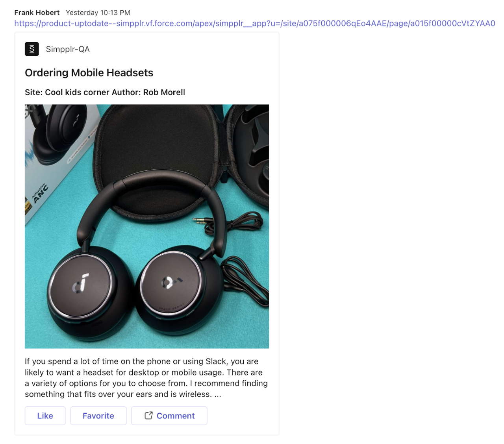Like the Ordering Mobile Headsets post

(x=45, y=416)
